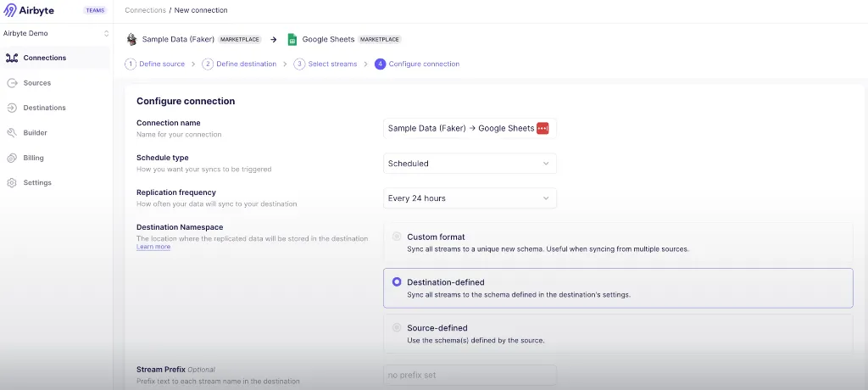Click the Sample Data (Faker) source icon

click(x=131, y=39)
